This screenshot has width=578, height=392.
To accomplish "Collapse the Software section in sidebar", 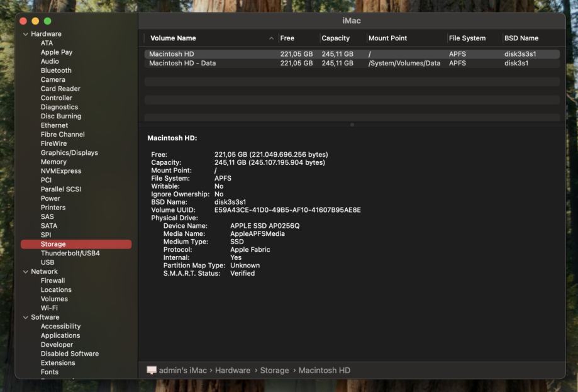I will coord(26,318).
